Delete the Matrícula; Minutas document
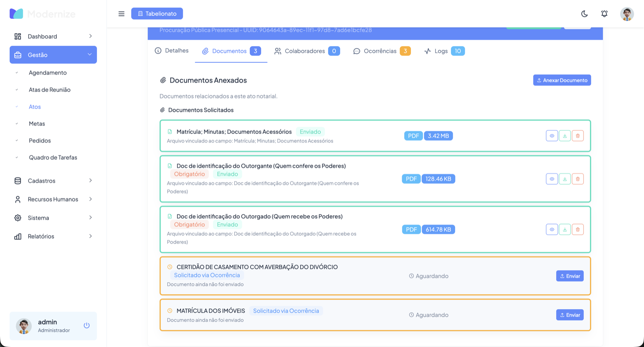This screenshot has width=644, height=347. click(578, 136)
